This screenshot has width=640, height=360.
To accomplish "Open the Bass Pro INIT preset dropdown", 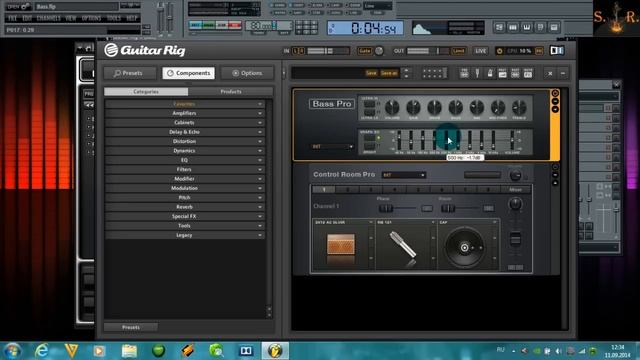I will [333, 147].
